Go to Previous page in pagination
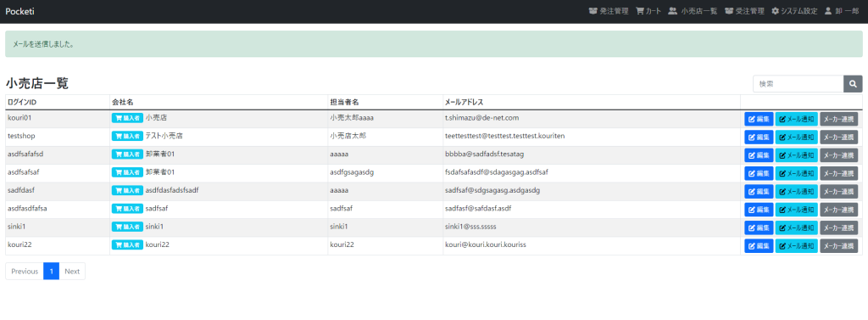This screenshot has height=320, width=868. click(x=25, y=272)
